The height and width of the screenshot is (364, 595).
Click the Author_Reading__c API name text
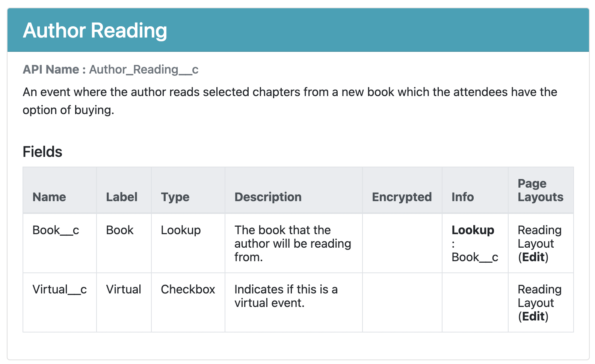pyautogui.click(x=143, y=69)
